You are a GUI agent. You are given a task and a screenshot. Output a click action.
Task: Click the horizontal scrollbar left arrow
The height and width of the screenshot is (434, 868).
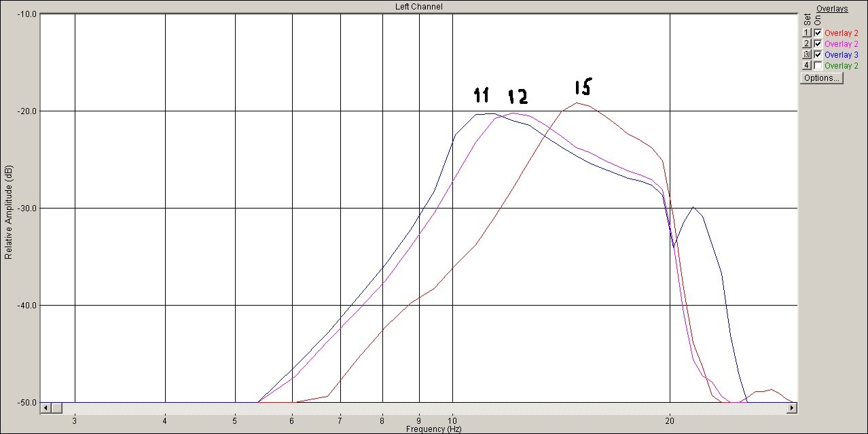point(46,408)
